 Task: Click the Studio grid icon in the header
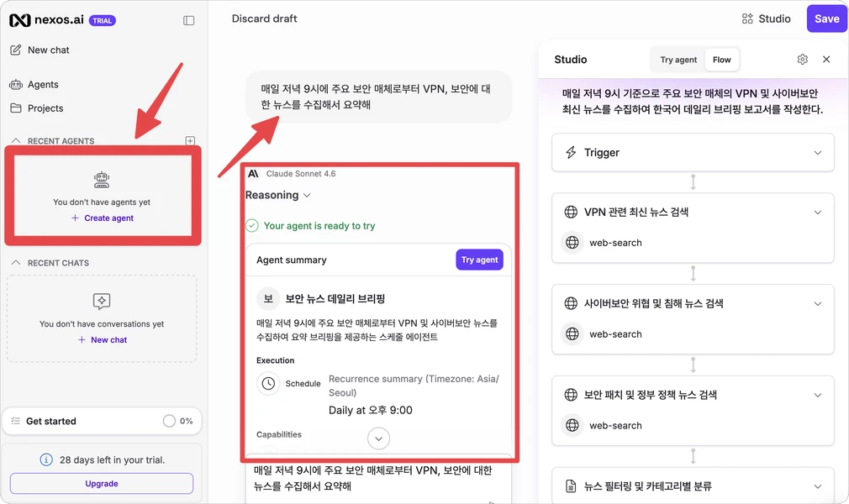pos(747,19)
